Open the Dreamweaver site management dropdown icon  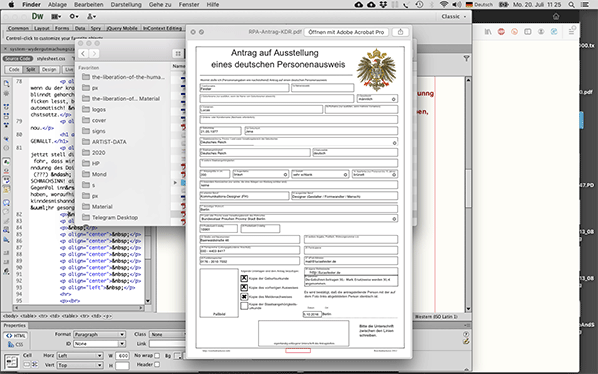92,16
